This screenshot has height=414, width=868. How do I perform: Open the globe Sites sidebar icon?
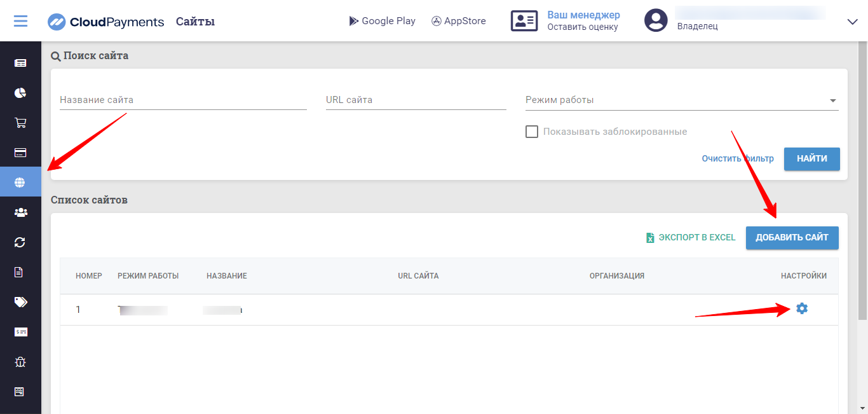20,183
